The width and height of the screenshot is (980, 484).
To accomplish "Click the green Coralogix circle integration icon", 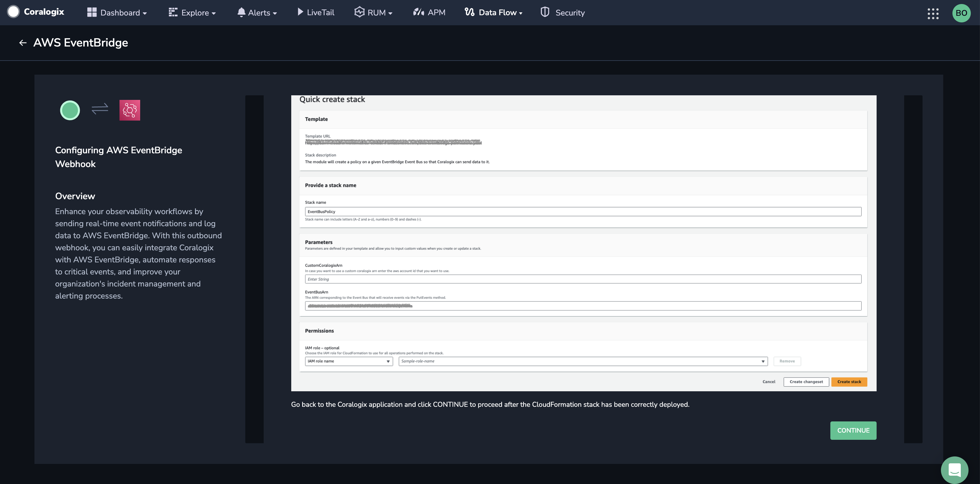I will [x=70, y=110].
